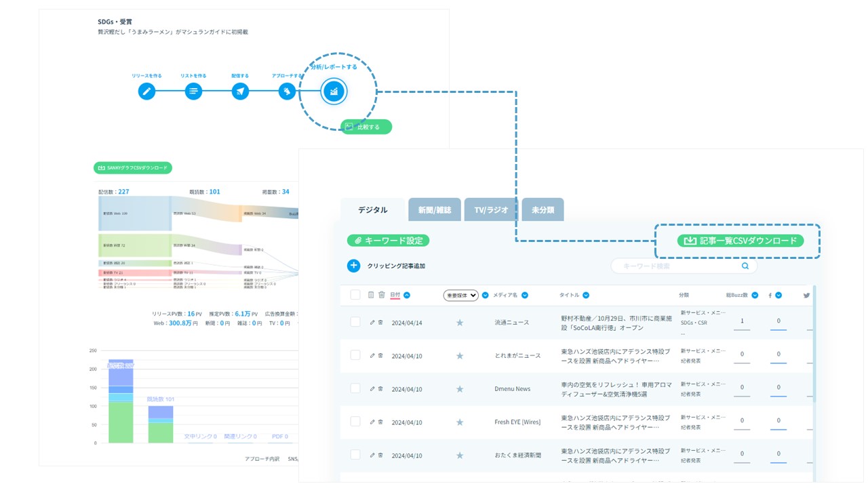This screenshot has width=868, height=488.
Task: Expand the タイトル column sort arrow
Action: click(586, 296)
